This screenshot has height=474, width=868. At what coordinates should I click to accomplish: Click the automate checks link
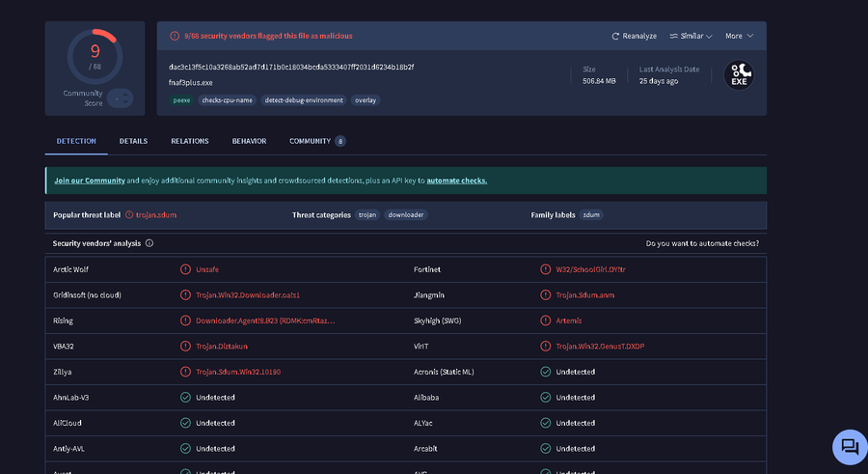click(x=456, y=181)
